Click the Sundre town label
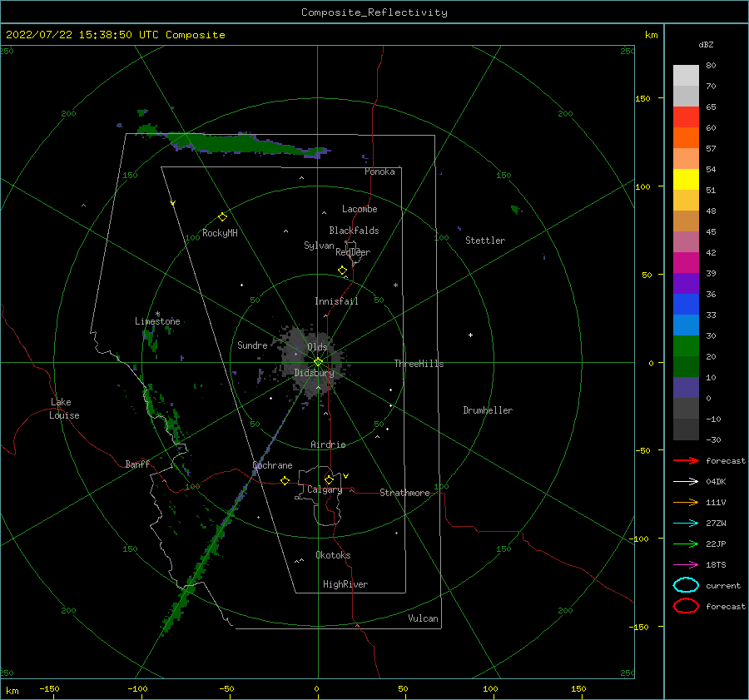Image resolution: width=749 pixels, height=700 pixels. (x=252, y=345)
